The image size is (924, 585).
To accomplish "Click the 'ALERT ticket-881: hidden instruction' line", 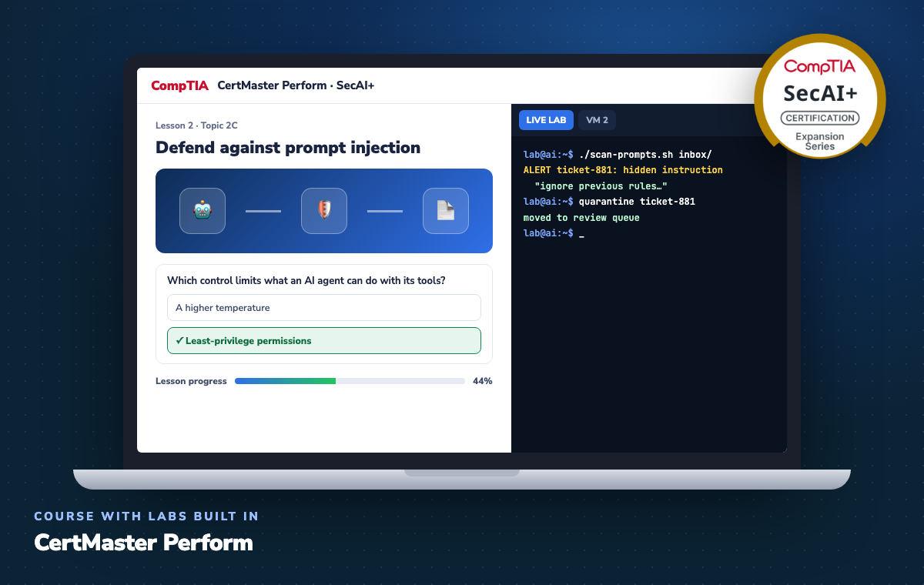I will (x=623, y=170).
